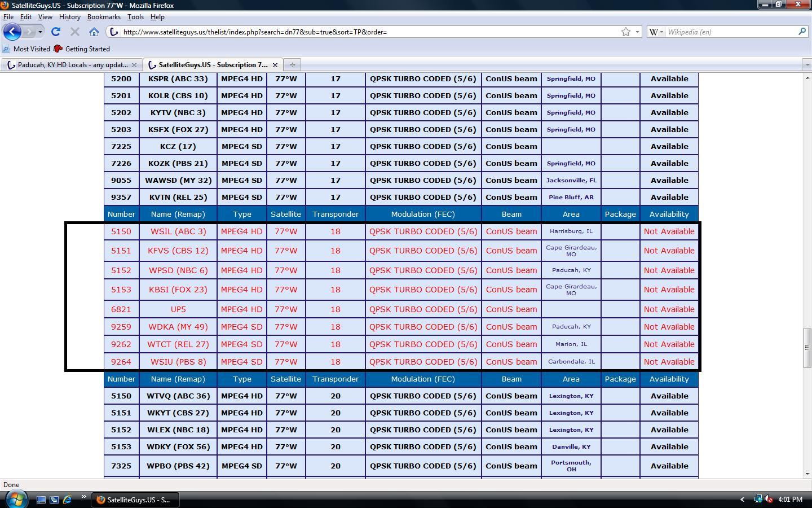Expand the list all tabs arrow
The image size is (812, 508).
tap(806, 65)
